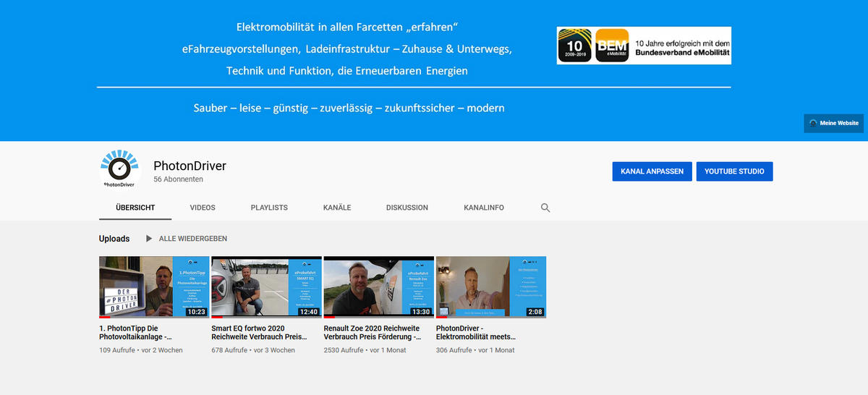868x395 pixels.
Task: Click title 'Renault Zoe 2020 Reichweite Verbrauch'
Action: point(373,333)
